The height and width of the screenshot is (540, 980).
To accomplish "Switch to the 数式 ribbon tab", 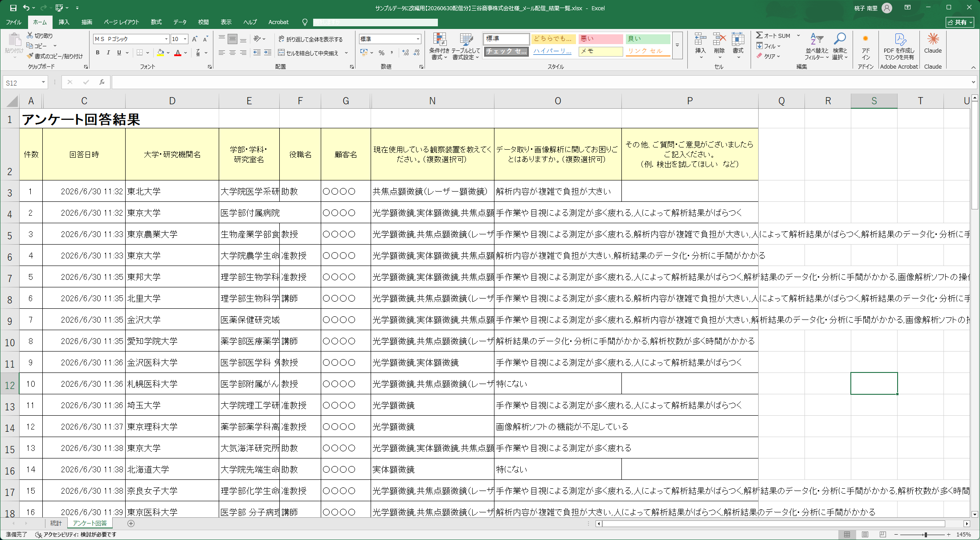I will tap(156, 22).
